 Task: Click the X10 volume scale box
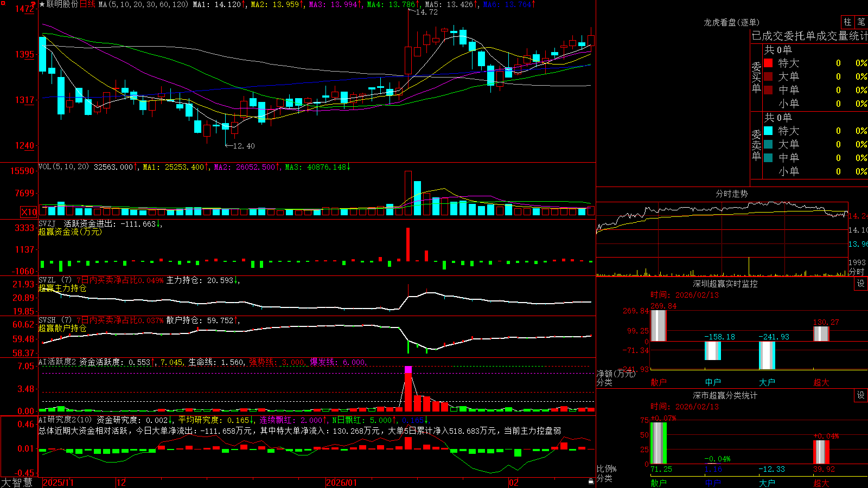(29, 212)
